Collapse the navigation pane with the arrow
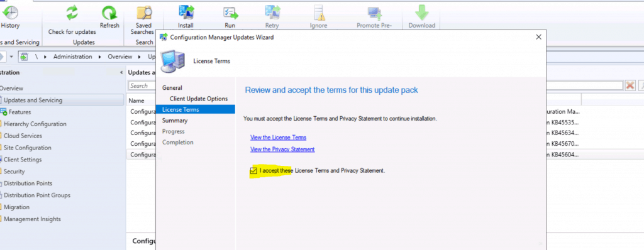This screenshot has width=644, height=250. 121,73
